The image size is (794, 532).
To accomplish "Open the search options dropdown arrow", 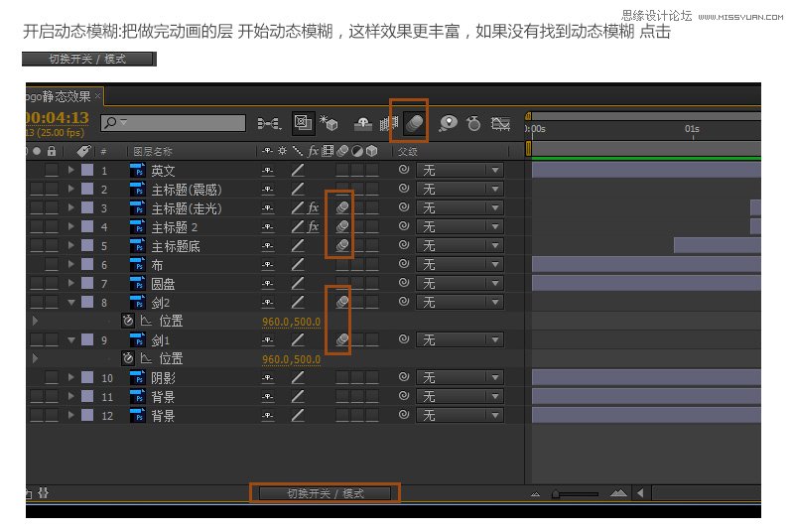I will [x=124, y=122].
